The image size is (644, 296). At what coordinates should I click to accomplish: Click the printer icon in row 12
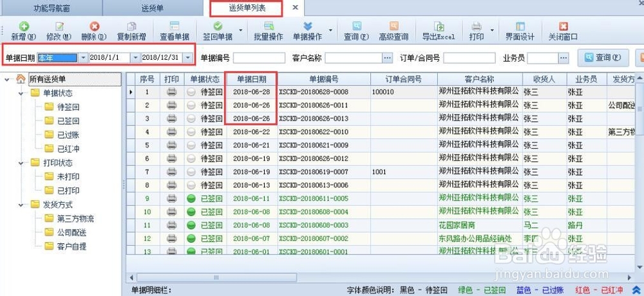tap(172, 239)
